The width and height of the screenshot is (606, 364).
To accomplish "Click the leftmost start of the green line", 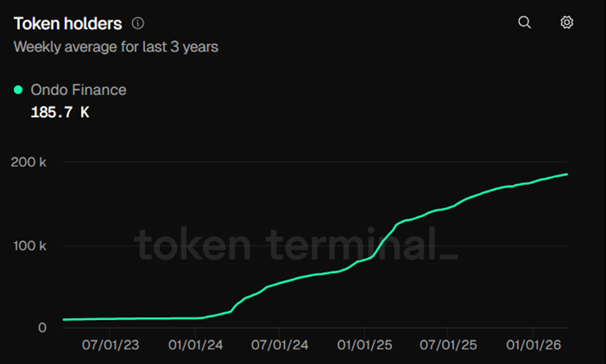I will point(64,319).
